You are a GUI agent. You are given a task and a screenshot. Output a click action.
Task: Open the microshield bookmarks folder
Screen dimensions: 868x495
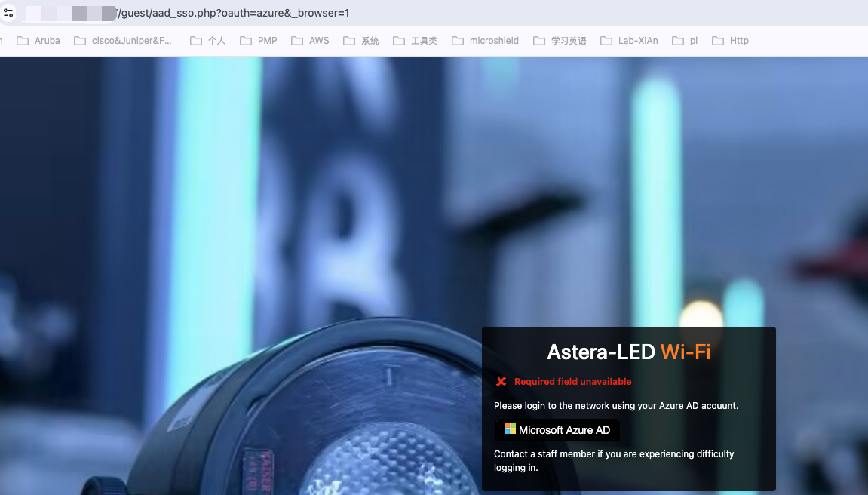click(486, 41)
